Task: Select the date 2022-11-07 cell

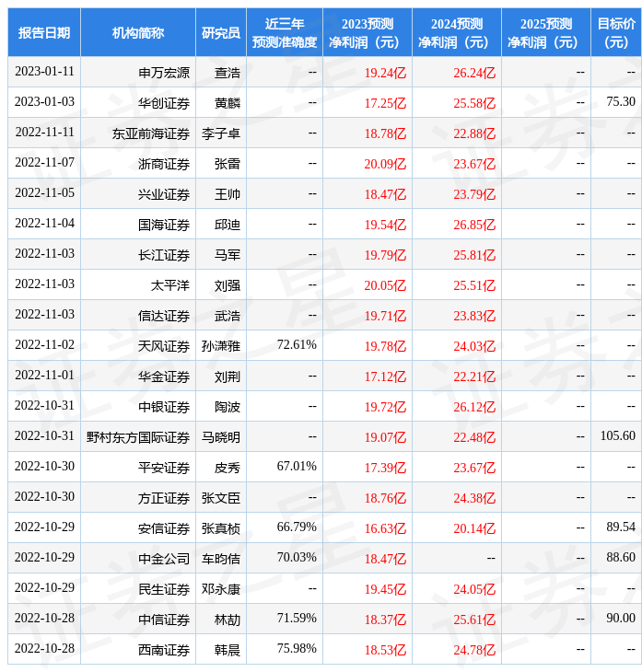Action: pos(44,163)
